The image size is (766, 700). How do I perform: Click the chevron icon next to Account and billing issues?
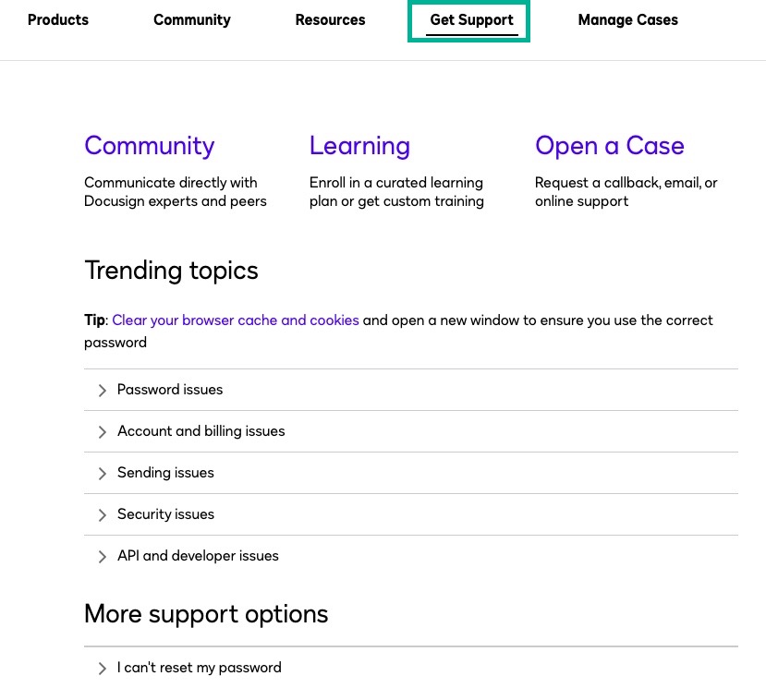click(x=102, y=432)
